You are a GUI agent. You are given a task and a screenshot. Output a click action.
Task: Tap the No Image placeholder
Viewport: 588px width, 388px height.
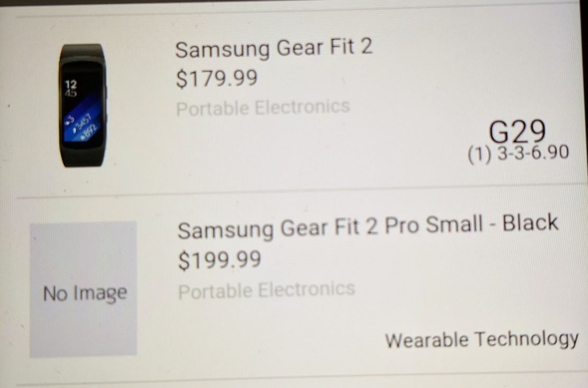pos(83,289)
